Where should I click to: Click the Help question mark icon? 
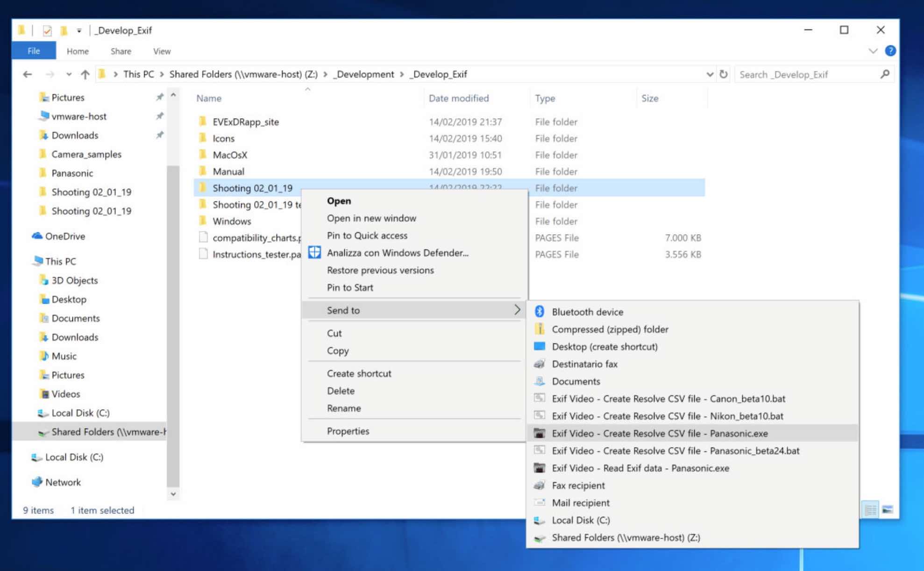click(x=890, y=50)
